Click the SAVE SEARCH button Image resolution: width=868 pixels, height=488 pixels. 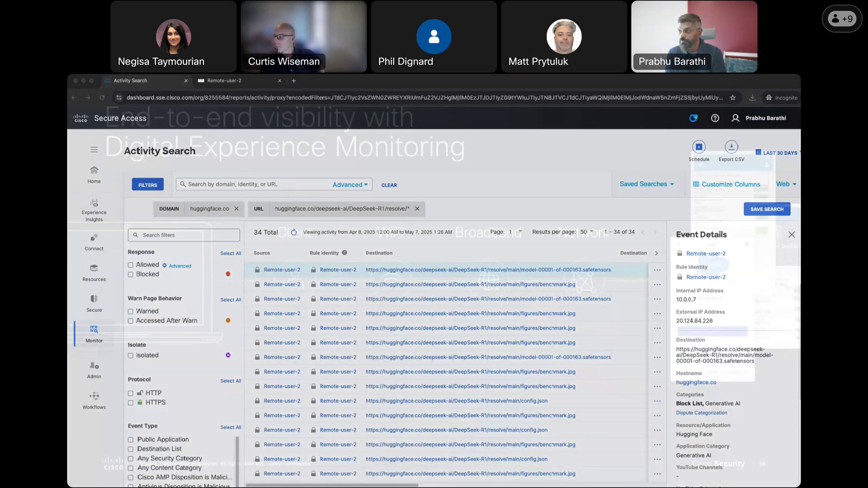(767, 209)
